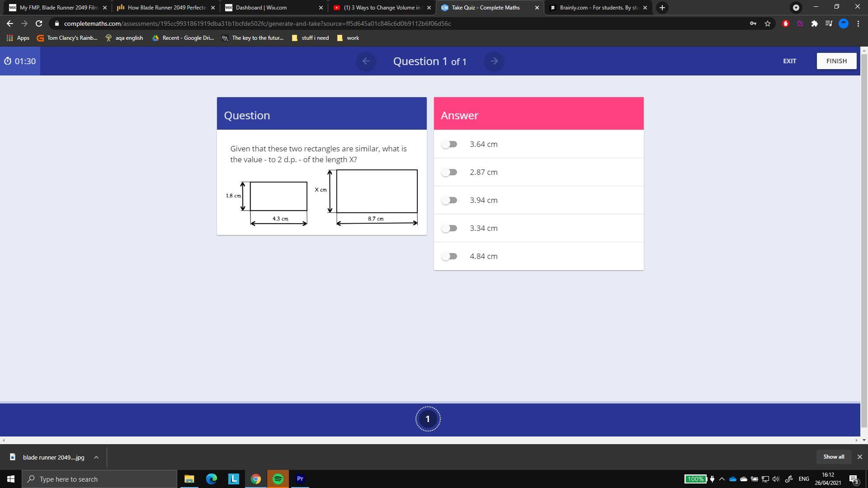Toggle answer 4.84 cm

click(449, 256)
